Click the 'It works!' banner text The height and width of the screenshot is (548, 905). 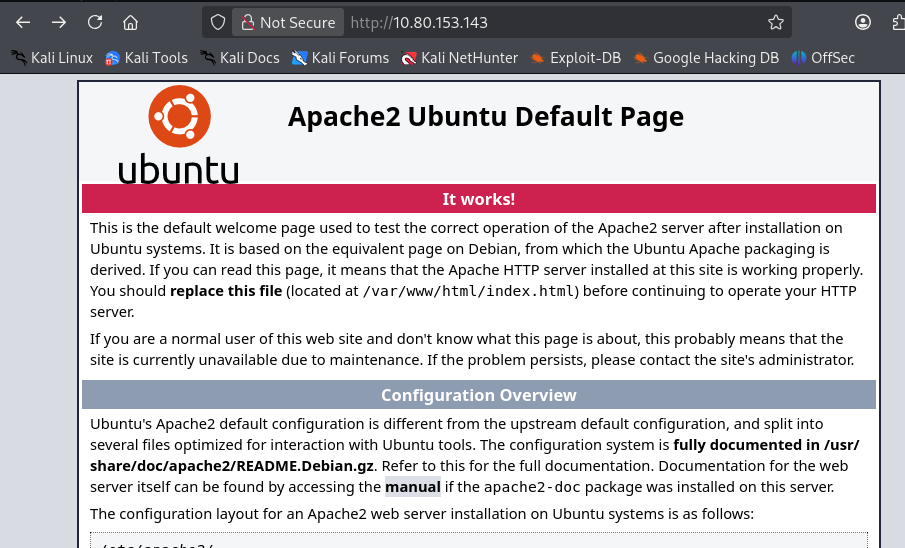(478, 199)
